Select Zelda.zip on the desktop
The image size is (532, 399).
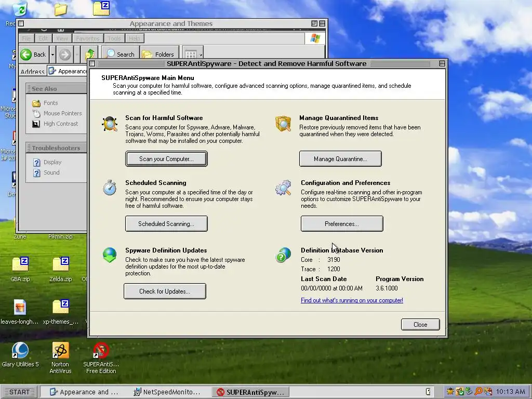coord(61,269)
